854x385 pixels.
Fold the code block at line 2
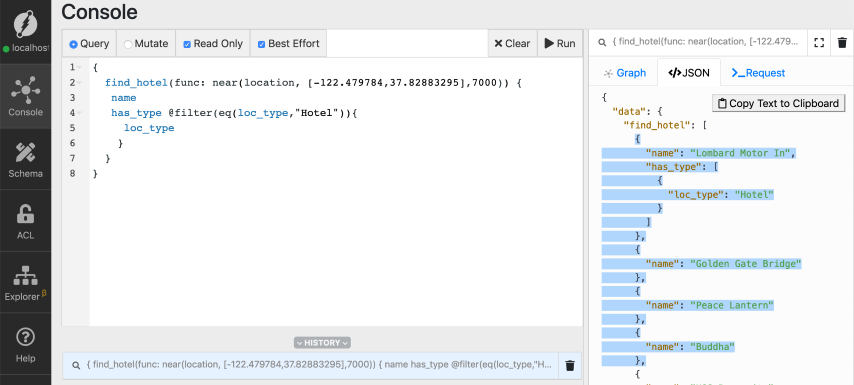79,83
